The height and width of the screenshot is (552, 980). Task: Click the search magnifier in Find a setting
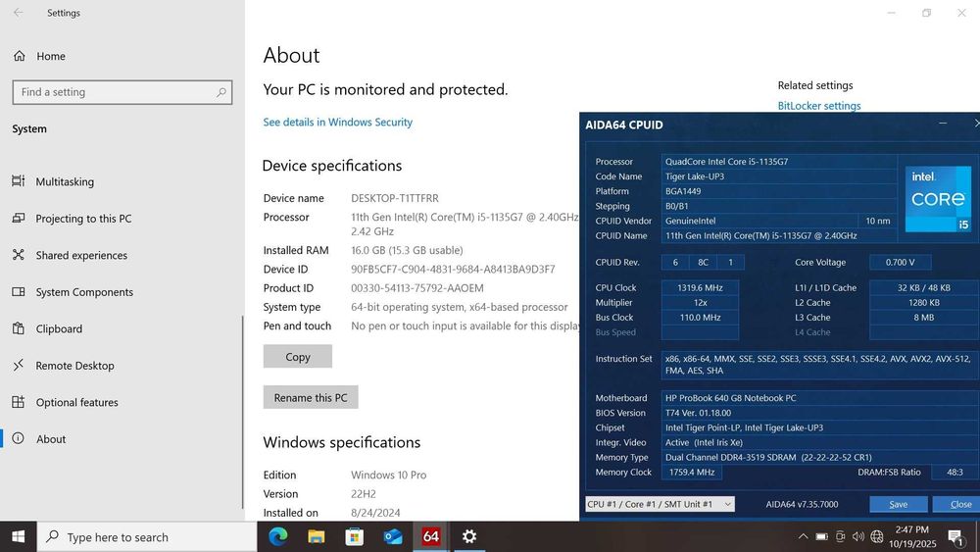point(220,92)
